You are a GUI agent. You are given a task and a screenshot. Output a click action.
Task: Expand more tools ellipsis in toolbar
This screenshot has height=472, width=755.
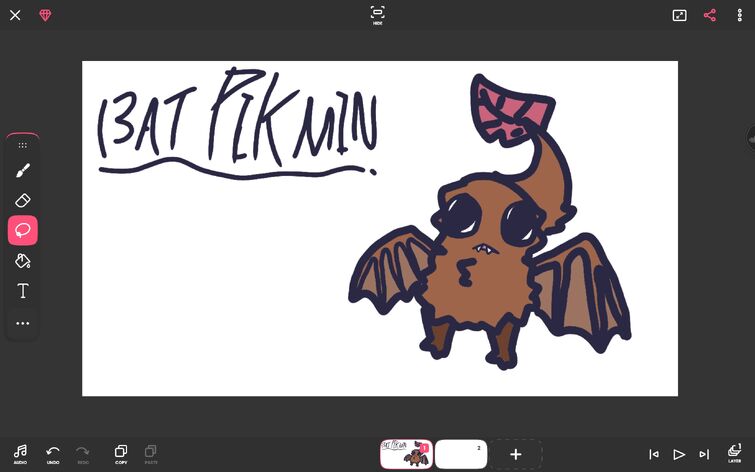[23, 323]
